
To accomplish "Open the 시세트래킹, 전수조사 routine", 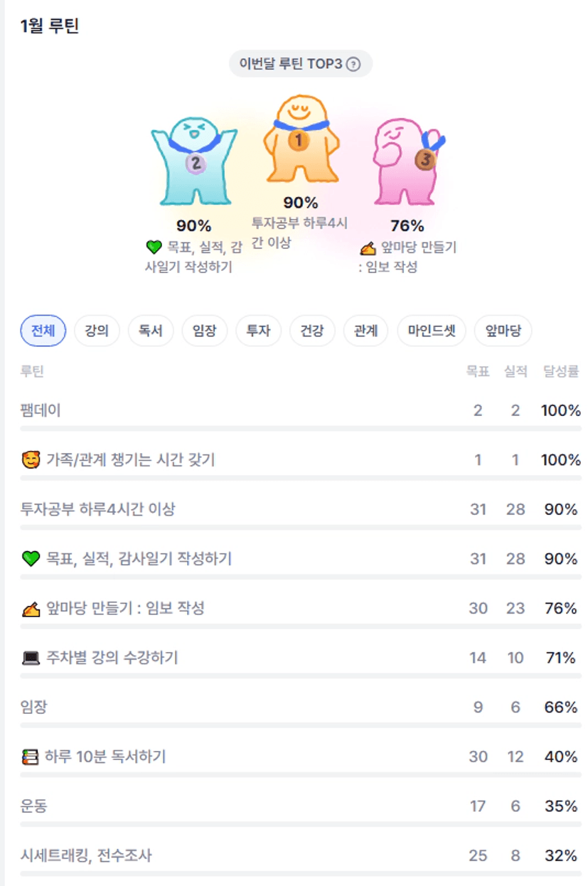I will (86, 856).
